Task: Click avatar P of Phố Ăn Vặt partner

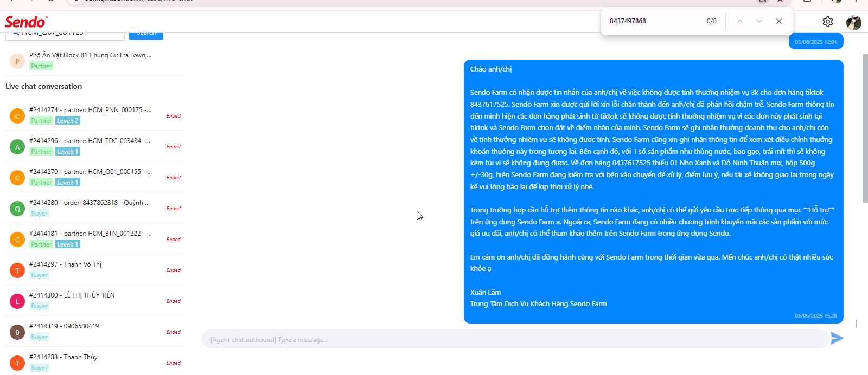Action: point(17,61)
